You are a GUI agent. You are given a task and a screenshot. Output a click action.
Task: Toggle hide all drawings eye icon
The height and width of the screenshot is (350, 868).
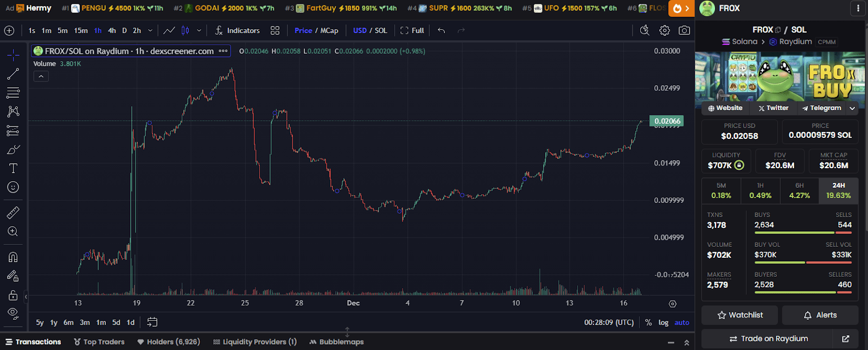coord(13,314)
